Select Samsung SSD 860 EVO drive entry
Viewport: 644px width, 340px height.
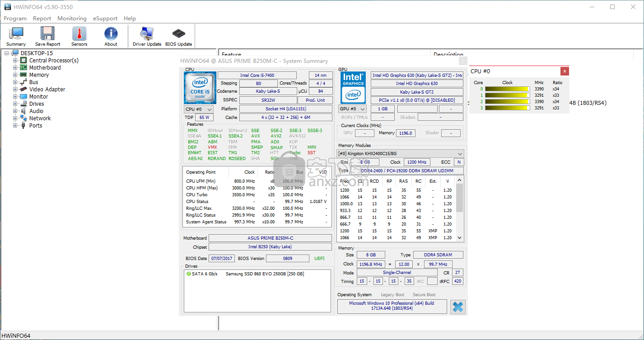coord(265,274)
